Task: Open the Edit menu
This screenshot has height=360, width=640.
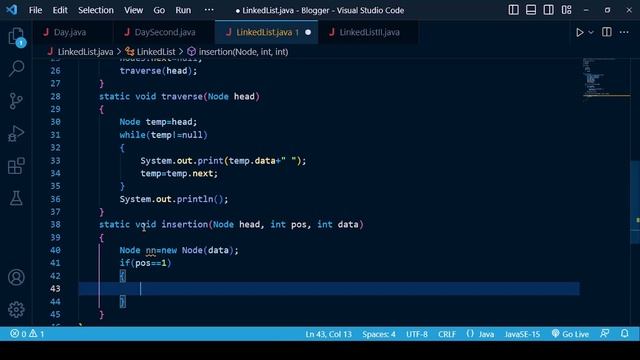Action: (60, 10)
